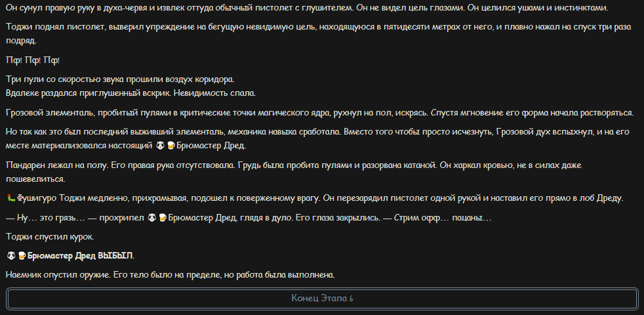644x315 pixels.
Task: Click the panda emoji in the bold ВЫБЫЛ line
Action: (x=12, y=256)
